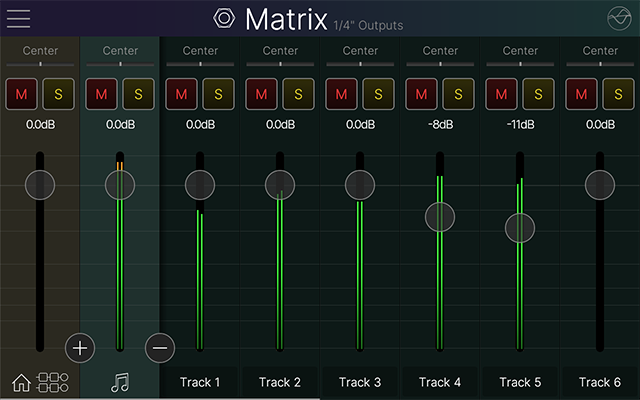
Task: Click the Track 3 fader knob
Action: pos(360,185)
